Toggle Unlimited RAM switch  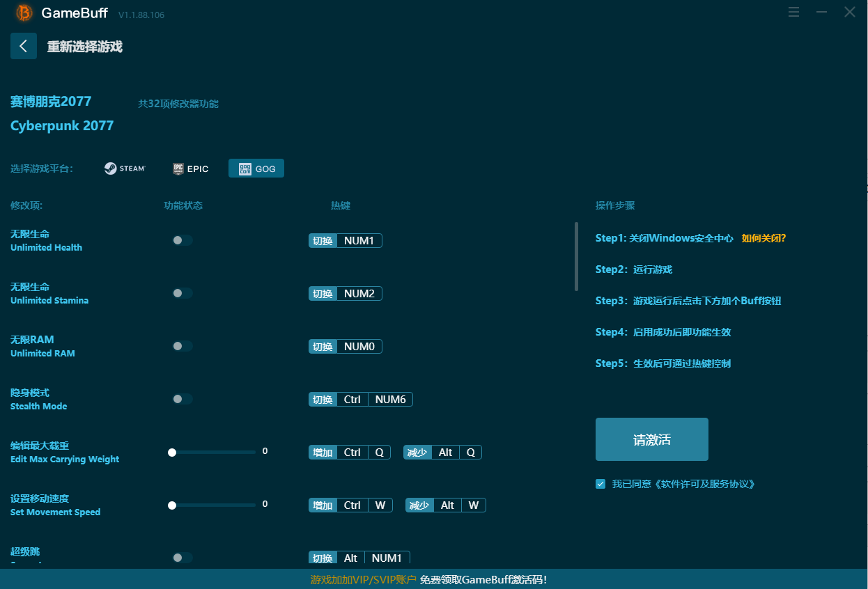[x=183, y=346]
